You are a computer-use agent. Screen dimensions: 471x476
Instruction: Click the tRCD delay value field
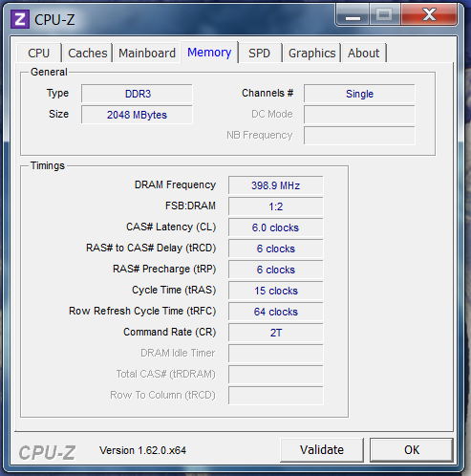(x=276, y=249)
